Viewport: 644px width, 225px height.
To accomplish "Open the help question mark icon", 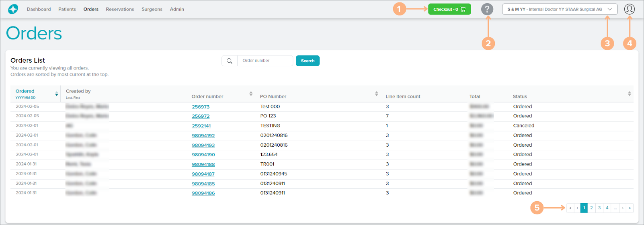I will [487, 9].
